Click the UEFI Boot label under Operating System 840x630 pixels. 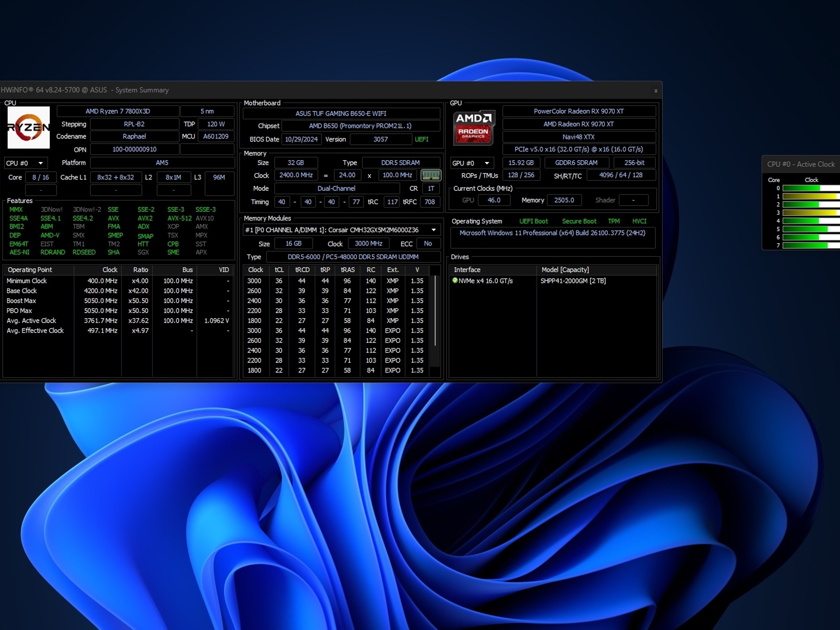(534, 221)
